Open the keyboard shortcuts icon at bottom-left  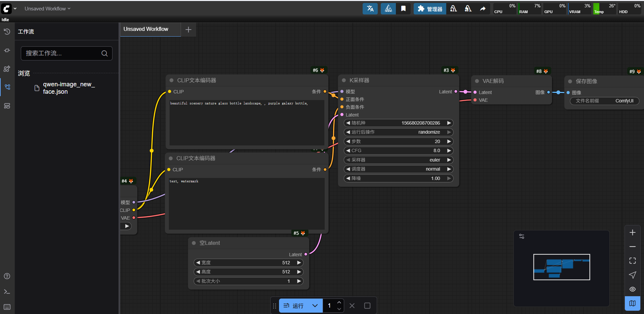7,307
